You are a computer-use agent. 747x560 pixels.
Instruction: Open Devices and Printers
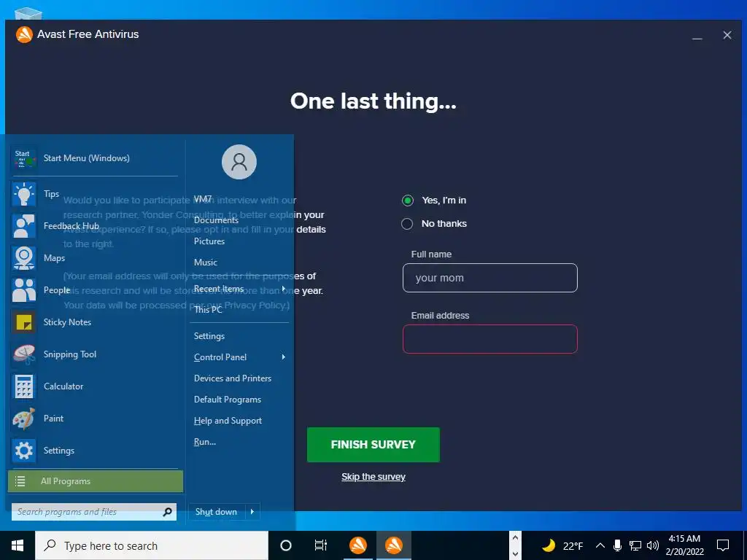click(x=233, y=378)
